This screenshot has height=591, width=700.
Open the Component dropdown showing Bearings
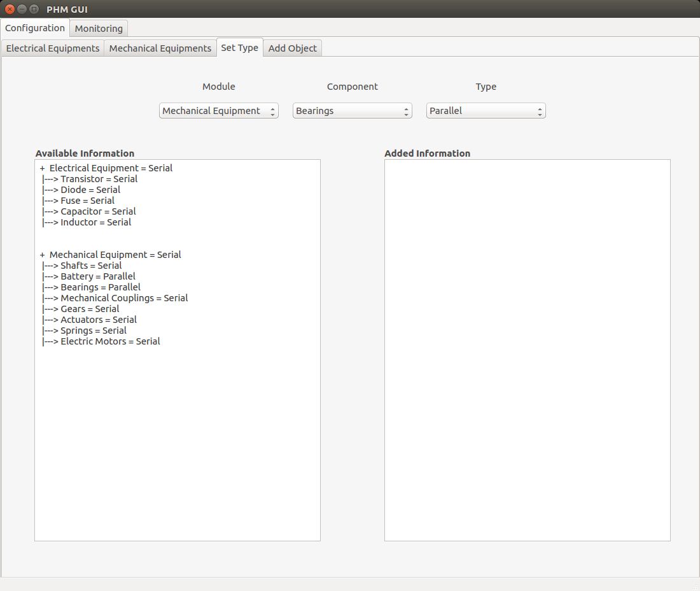pos(353,111)
